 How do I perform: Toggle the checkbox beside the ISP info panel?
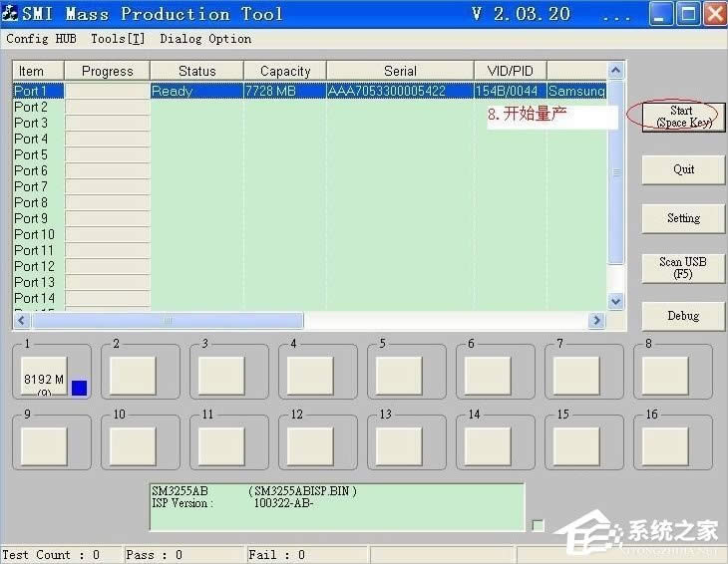(x=539, y=525)
